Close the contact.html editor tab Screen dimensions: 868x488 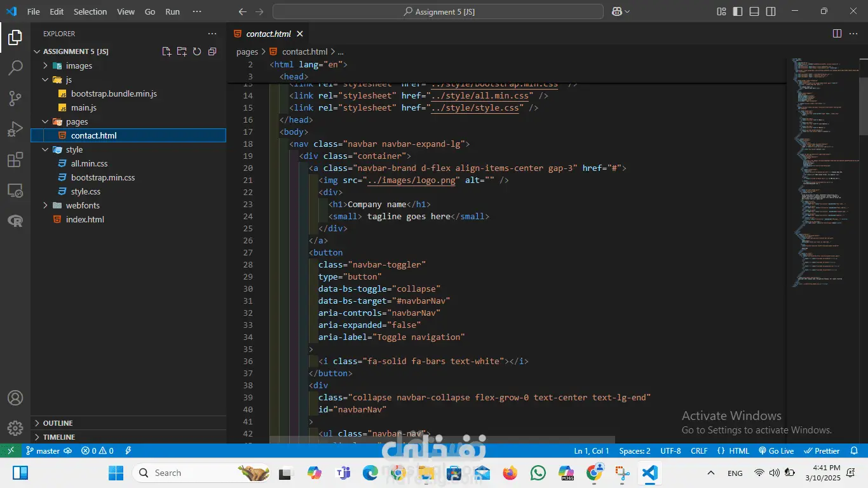coord(300,34)
